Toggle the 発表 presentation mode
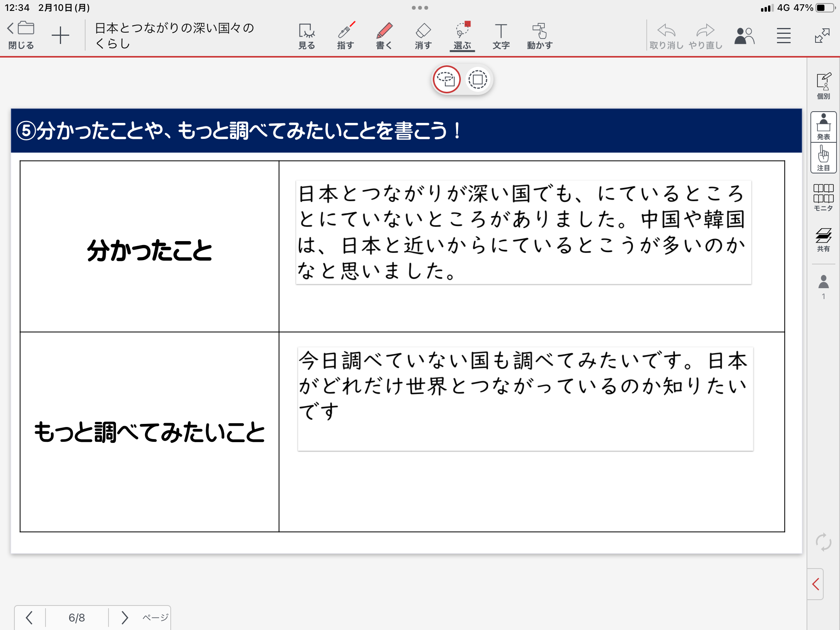 823,127
